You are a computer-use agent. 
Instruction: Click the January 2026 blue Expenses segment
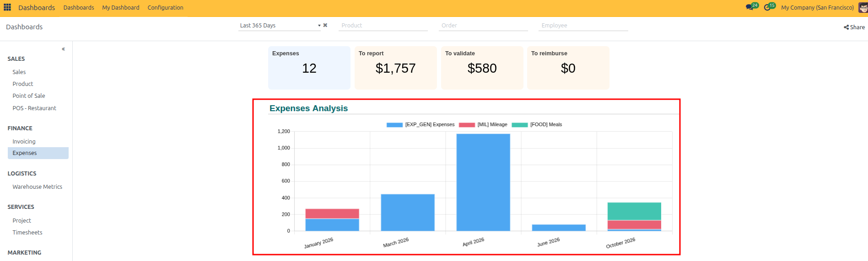pyautogui.click(x=332, y=225)
